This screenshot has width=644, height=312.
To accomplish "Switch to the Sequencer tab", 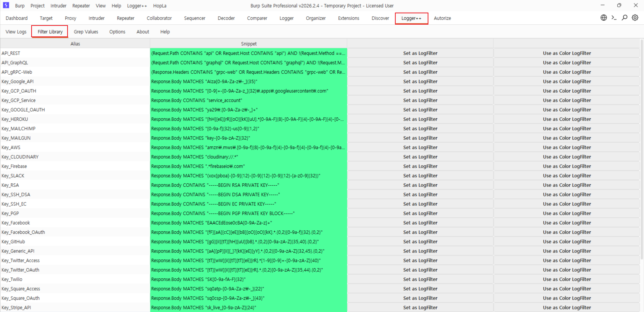I will coord(195,18).
